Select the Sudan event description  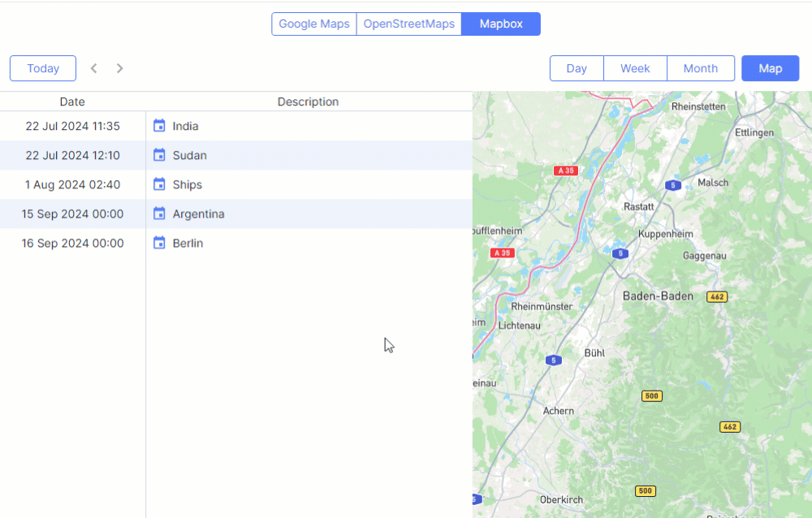click(x=189, y=155)
